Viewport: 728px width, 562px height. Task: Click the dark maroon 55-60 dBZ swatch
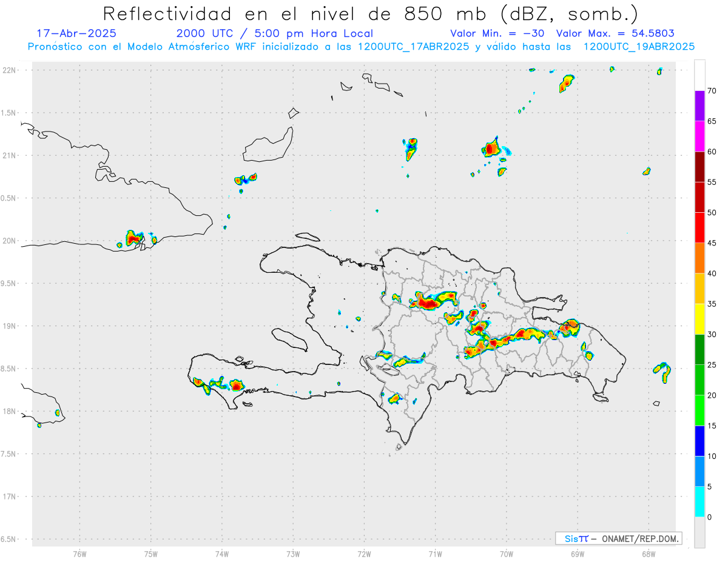click(x=699, y=167)
